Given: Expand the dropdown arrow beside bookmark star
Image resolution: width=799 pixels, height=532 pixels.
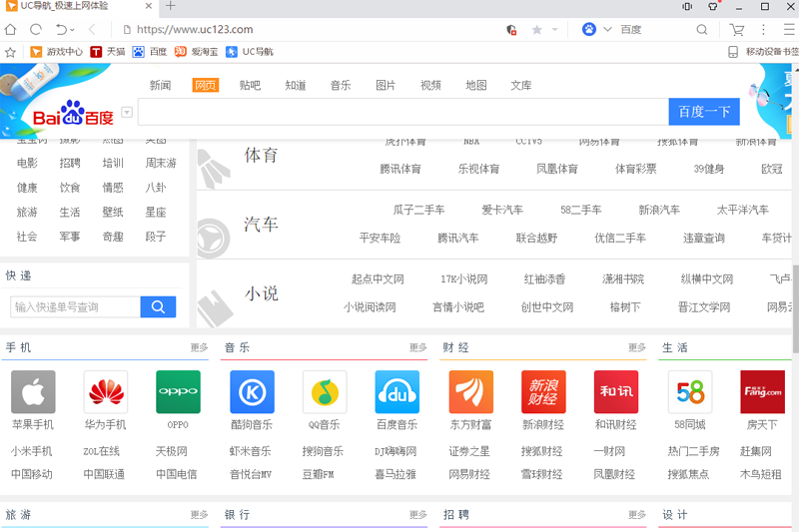Looking at the screenshot, I should 553,30.
